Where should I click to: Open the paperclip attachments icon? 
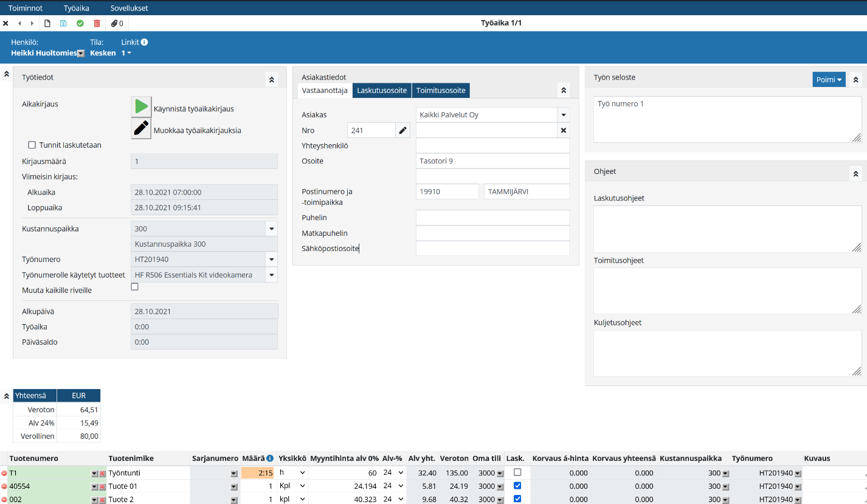(x=114, y=24)
